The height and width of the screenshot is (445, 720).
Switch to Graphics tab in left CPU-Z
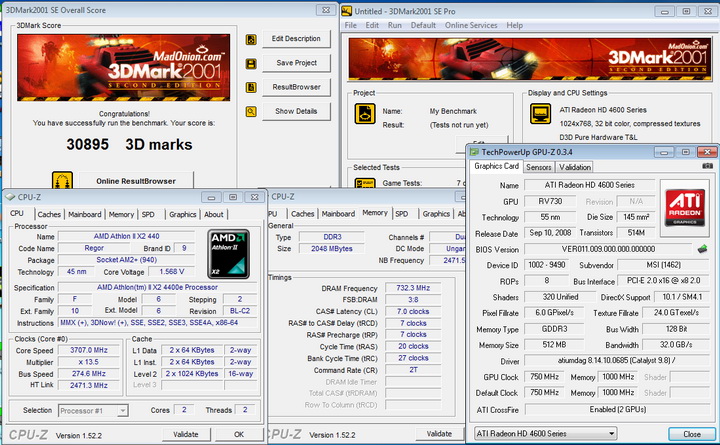tap(182, 214)
